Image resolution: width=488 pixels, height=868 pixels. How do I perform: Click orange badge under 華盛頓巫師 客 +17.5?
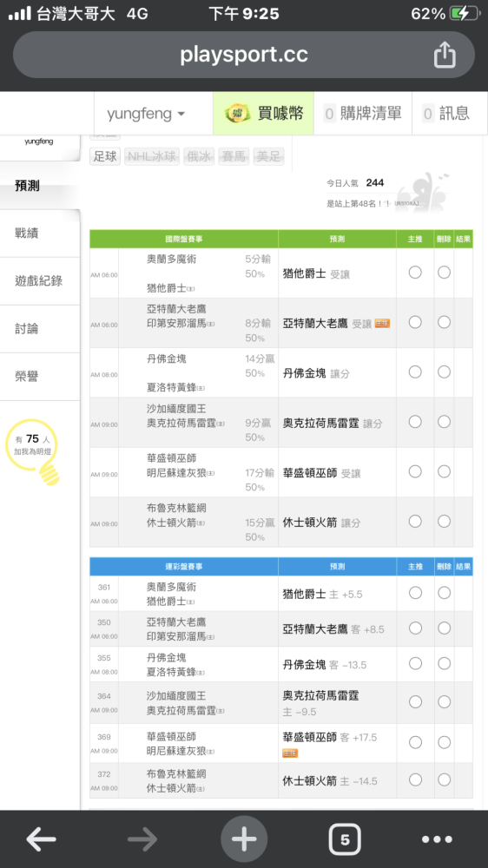coord(290,753)
